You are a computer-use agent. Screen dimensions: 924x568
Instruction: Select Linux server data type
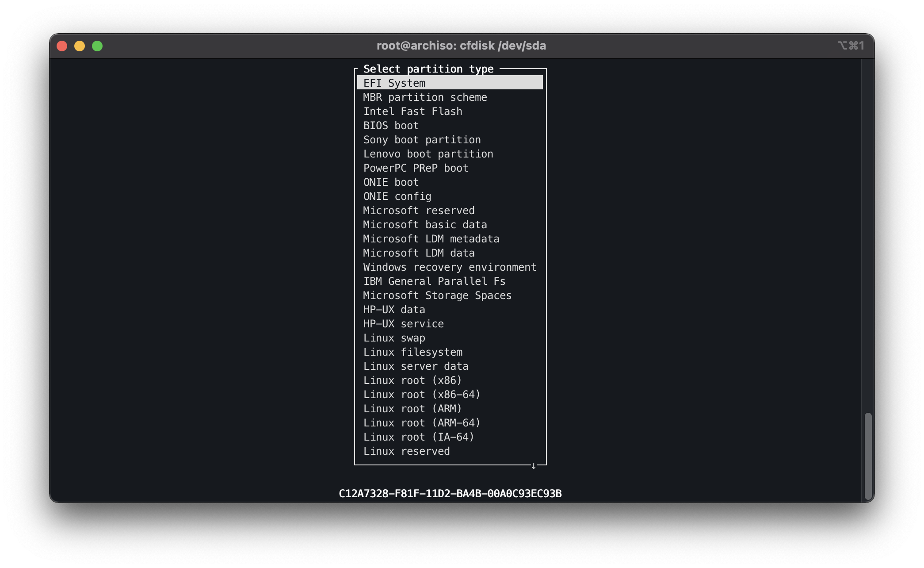pos(450,366)
